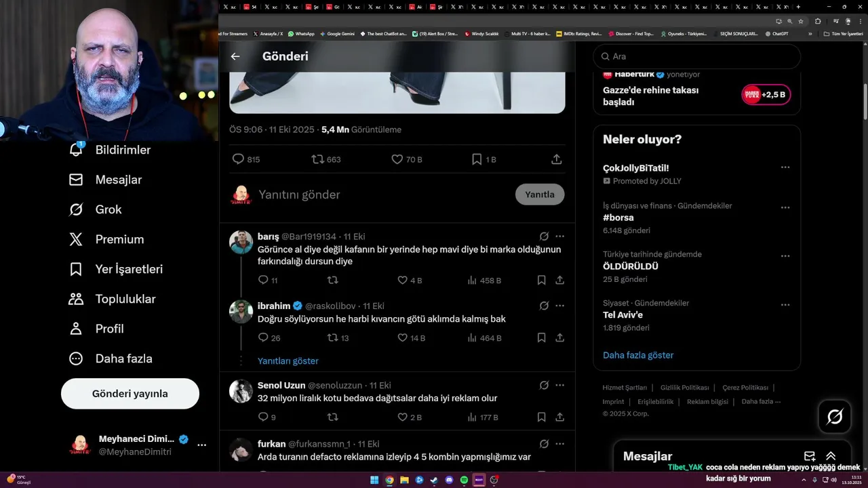Reply to Senol Uzun's comment with 9 replies
The width and height of the screenshot is (868, 488).
tap(267, 418)
